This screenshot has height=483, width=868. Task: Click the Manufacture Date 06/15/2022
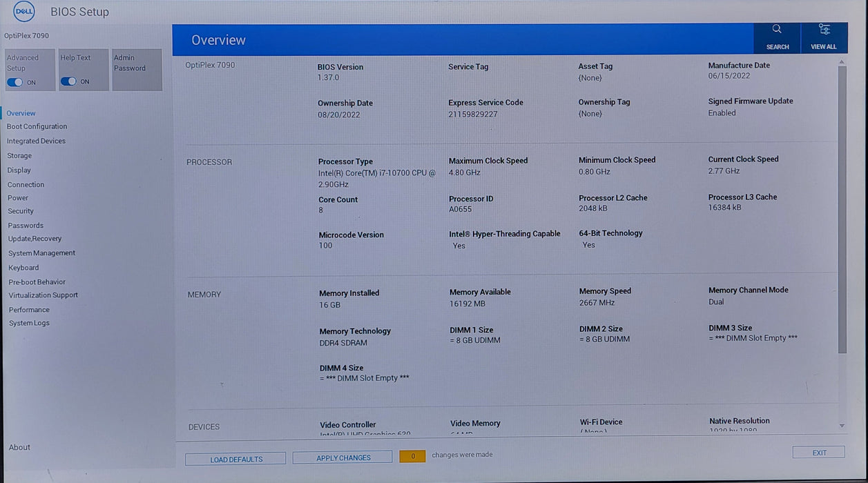point(729,77)
